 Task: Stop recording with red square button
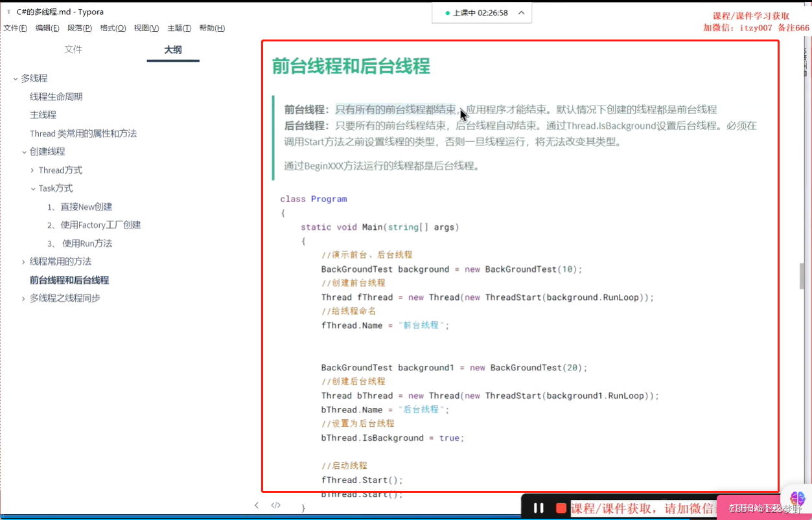561,508
